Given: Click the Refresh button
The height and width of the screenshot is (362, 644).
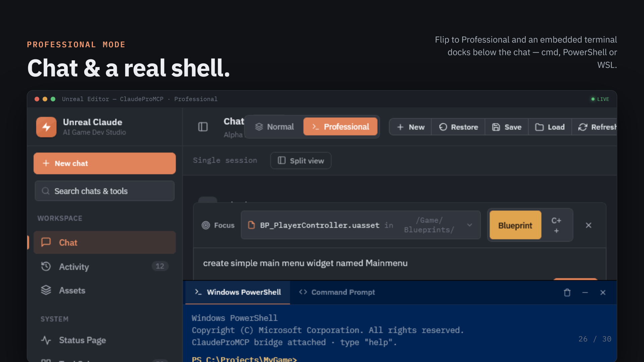Looking at the screenshot, I should pyautogui.click(x=595, y=127).
